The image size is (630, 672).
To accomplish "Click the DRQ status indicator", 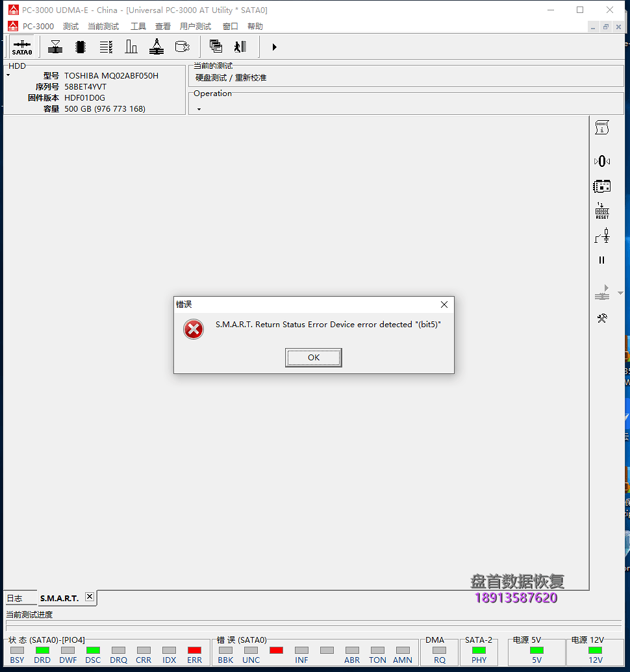I will coord(118,650).
